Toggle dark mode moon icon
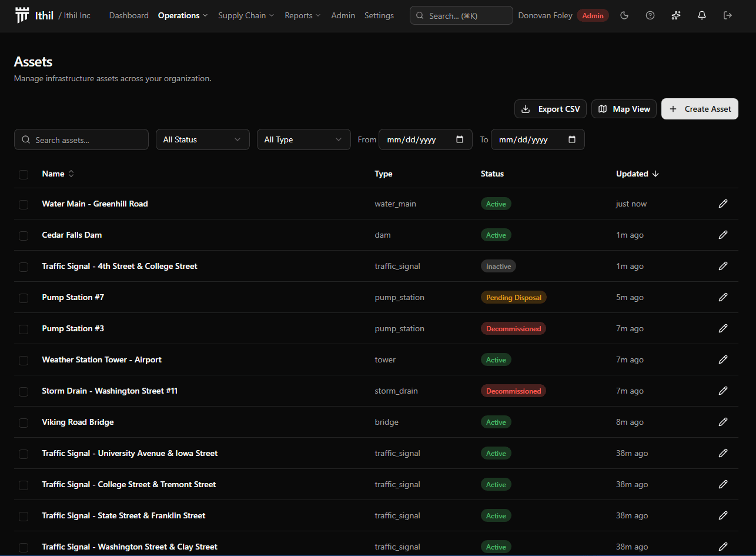This screenshot has height=556, width=756. click(624, 15)
